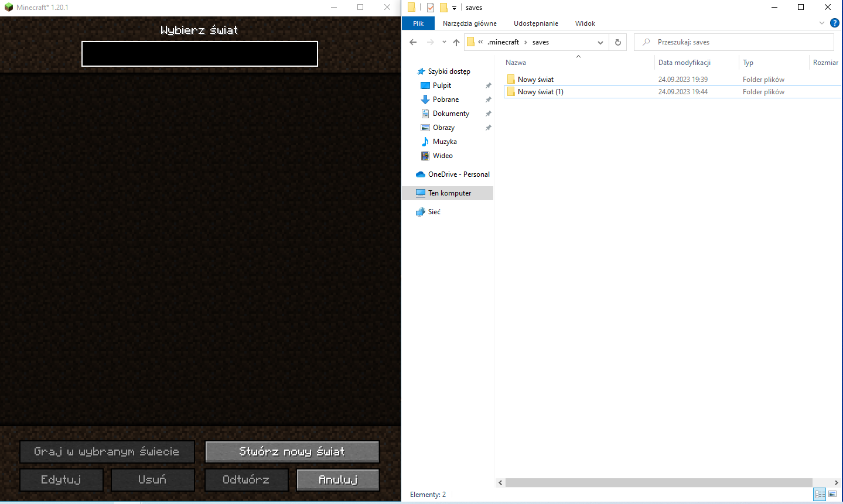Switch to large thumbnails view icon
843x504 pixels.
click(832, 495)
